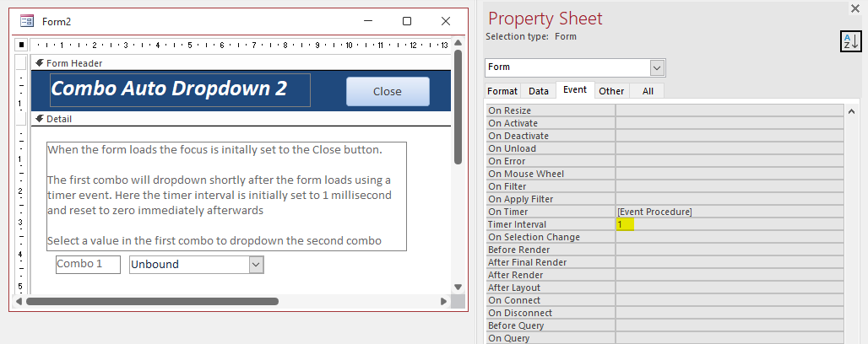Click the Form2 horizontal scrollbar thumb

point(152,301)
